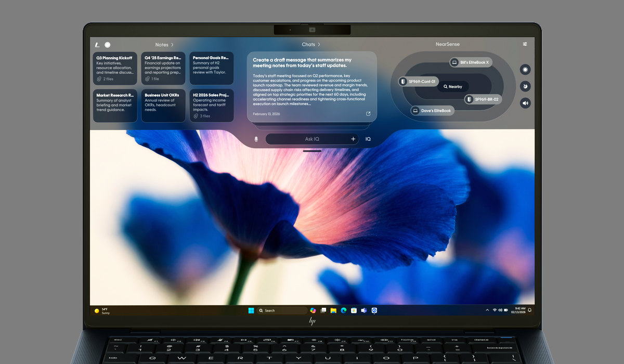Switch to the NearSense section

click(447, 44)
